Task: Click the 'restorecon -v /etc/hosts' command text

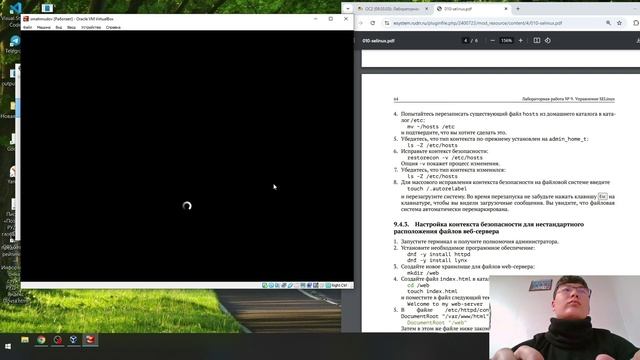Action: point(445,158)
